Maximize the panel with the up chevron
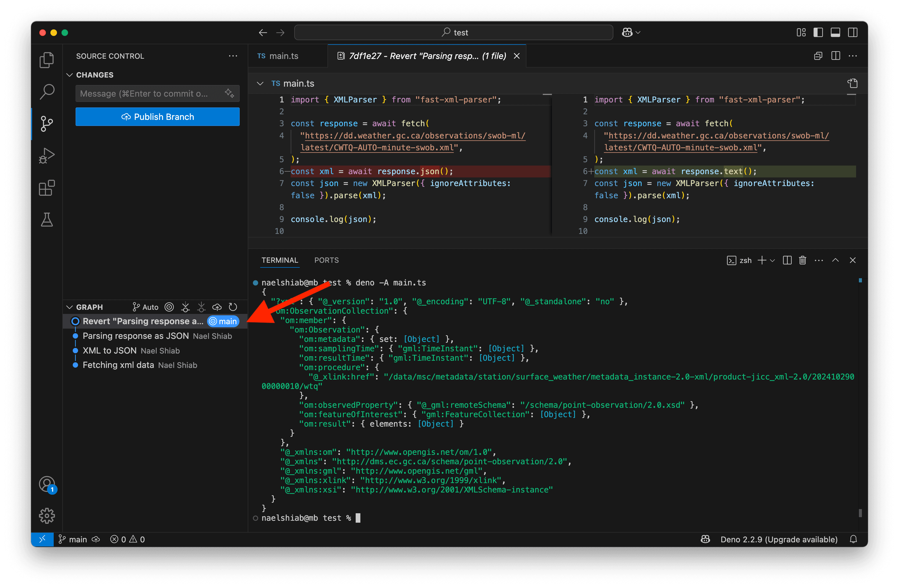This screenshot has height=588, width=899. click(836, 260)
